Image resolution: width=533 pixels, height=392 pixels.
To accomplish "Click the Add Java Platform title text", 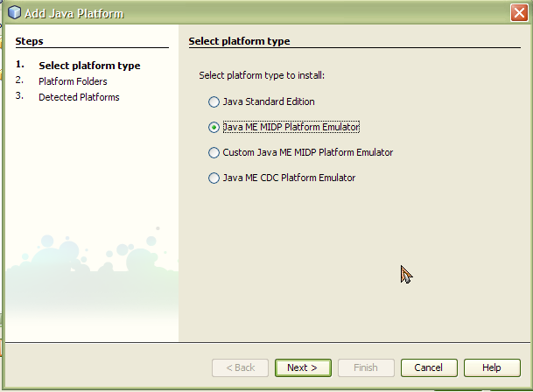I will point(74,14).
